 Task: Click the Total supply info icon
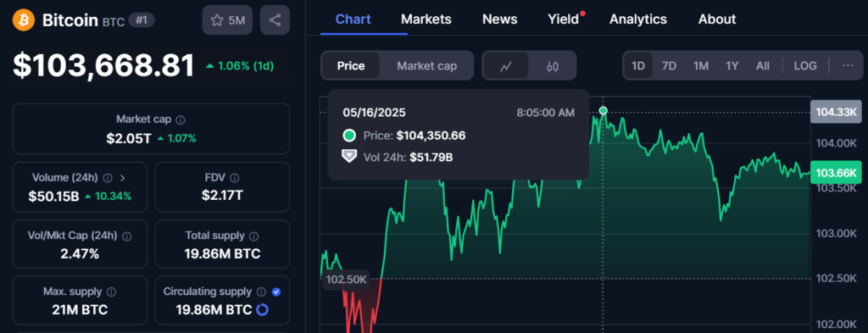253,236
